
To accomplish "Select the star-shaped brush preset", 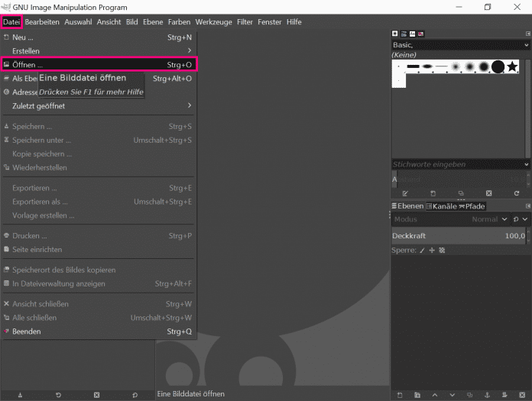I will [x=512, y=67].
